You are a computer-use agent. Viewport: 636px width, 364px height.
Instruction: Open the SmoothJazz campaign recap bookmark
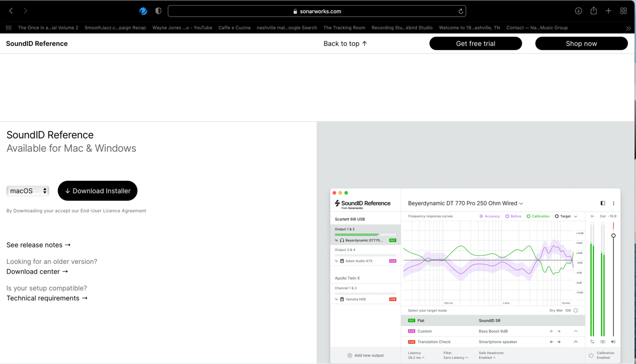tap(115, 27)
